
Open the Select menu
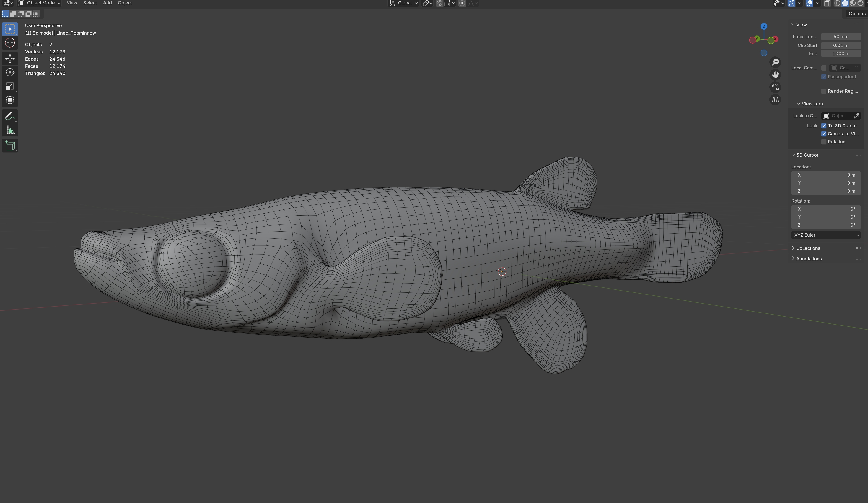90,3
